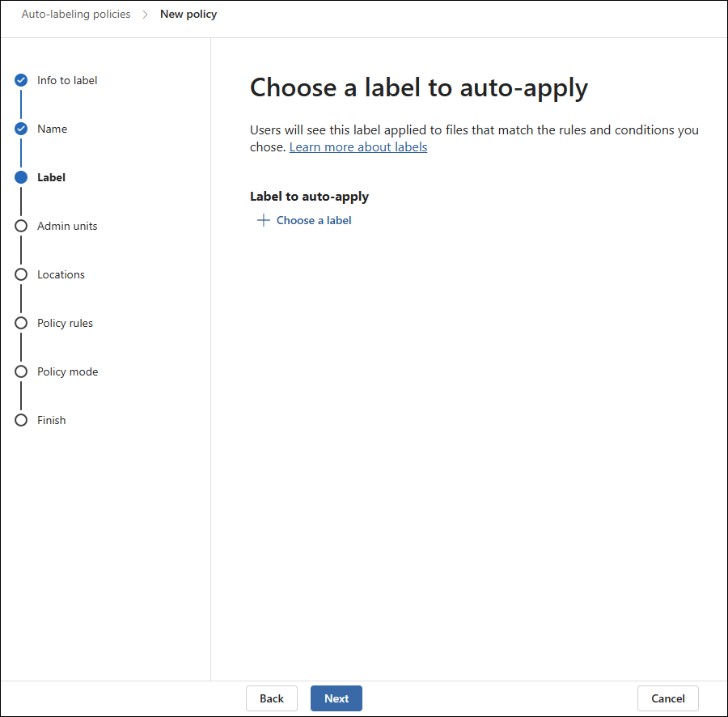Click the Next button
The width and height of the screenshot is (728, 717).
point(336,698)
